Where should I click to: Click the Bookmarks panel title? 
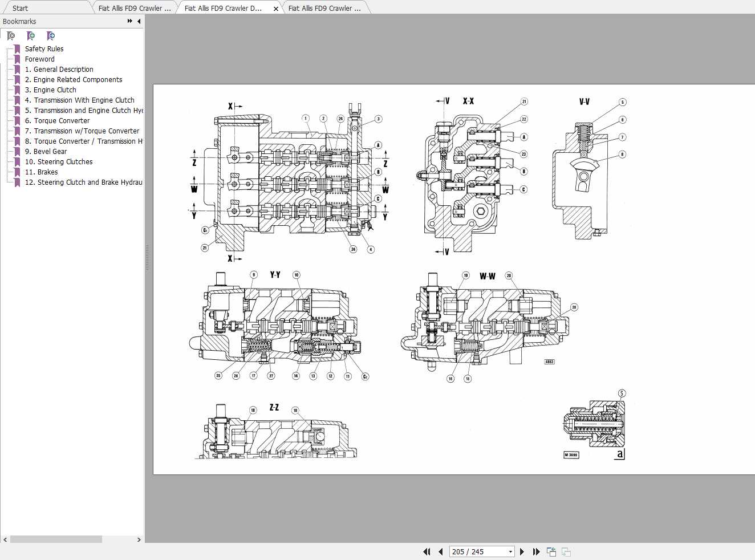(x=19, y=21)
